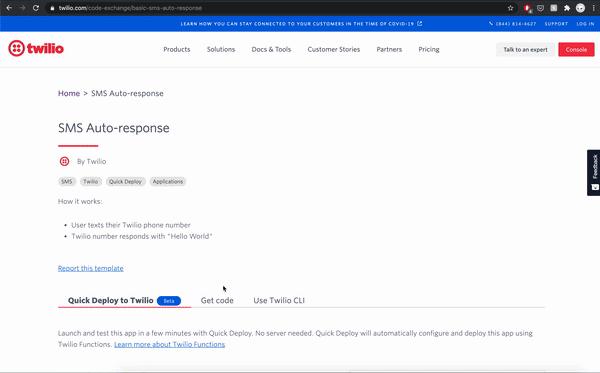The height and width of the screenshot is (373, 600).
Task: Click the Twilio author icon beside By Twilio
Action: click(x=64, y=161)
